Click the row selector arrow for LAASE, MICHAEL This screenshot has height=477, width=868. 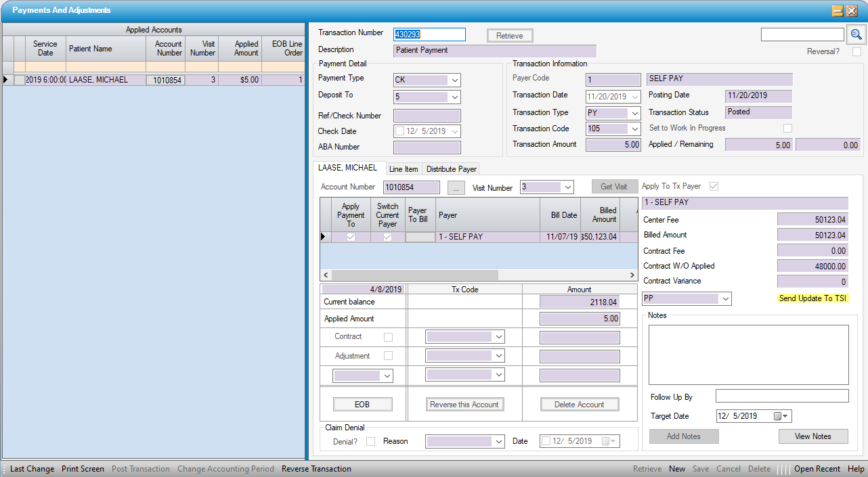pos(7,80)
